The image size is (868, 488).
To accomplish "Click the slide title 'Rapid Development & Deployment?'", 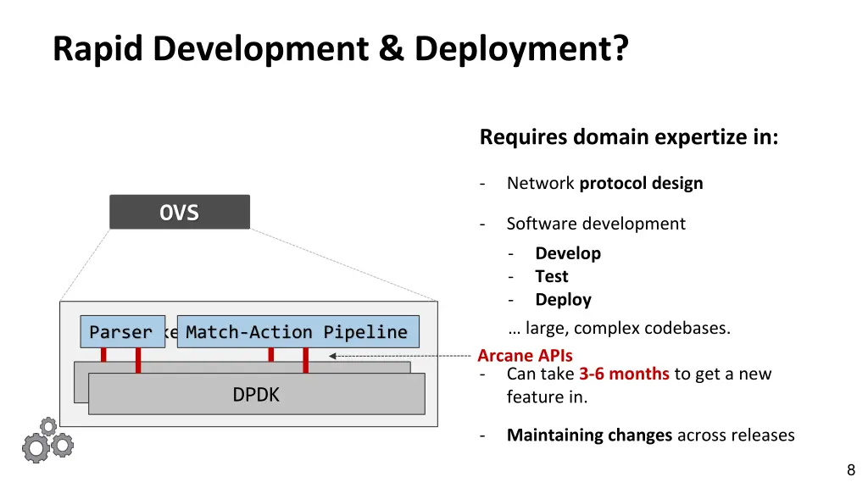I will coord(341,48).
